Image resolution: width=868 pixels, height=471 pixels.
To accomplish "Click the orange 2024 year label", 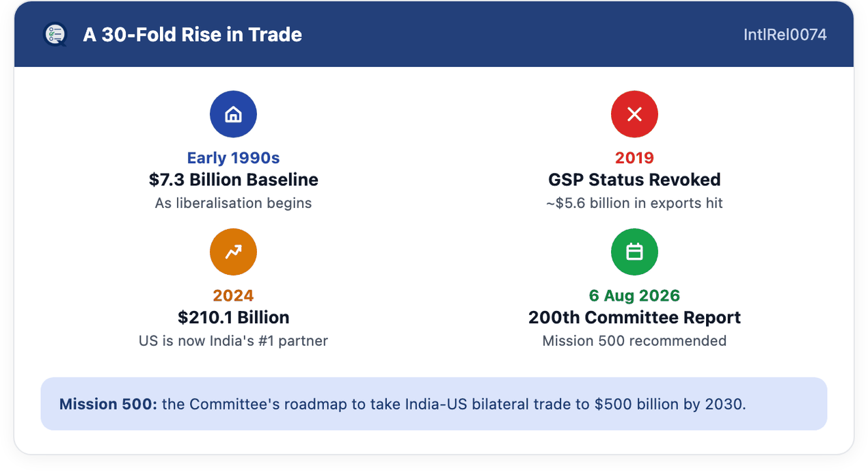I will coord(233,295).
